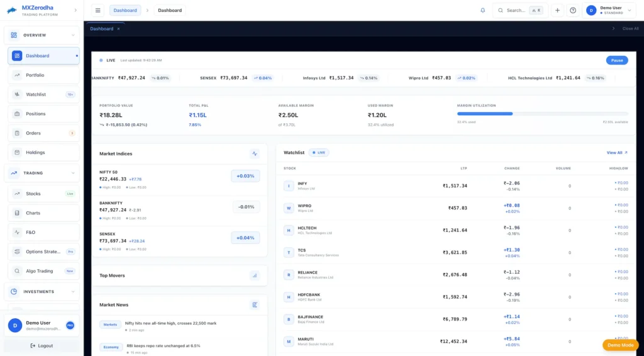644x356 pixels.
Task: Click the Watchlist icon in sidebar
Action: tap(17, 94)
